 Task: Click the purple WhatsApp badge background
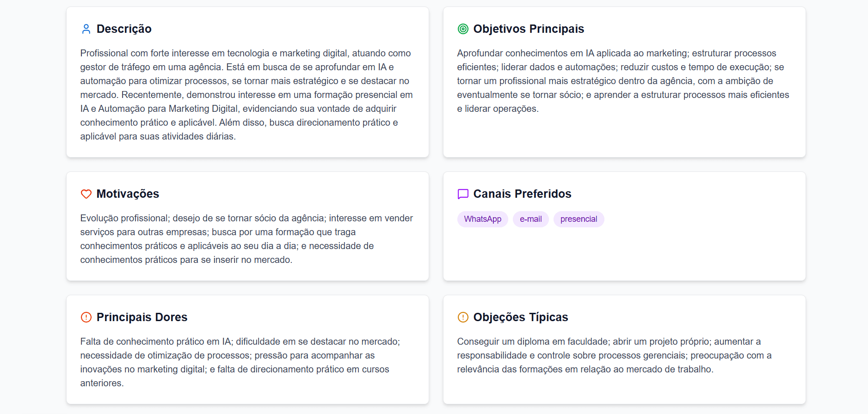(482, 219)
